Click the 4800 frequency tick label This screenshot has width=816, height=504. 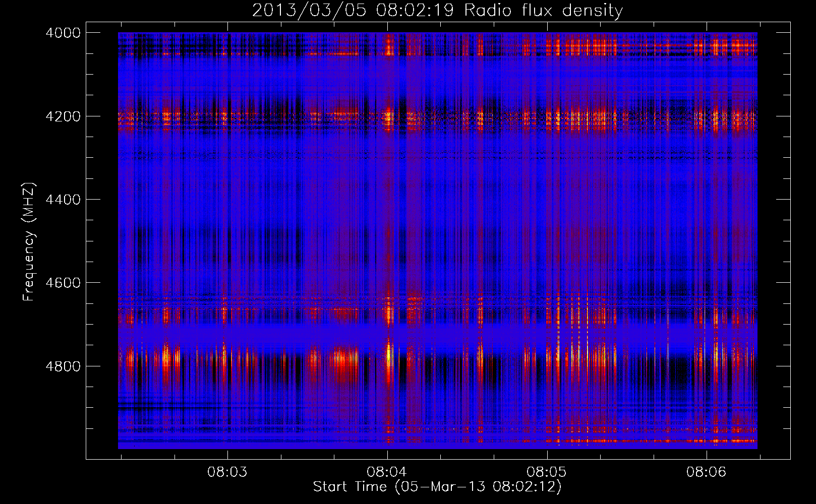pyautogui.click(x=63, y=366)
